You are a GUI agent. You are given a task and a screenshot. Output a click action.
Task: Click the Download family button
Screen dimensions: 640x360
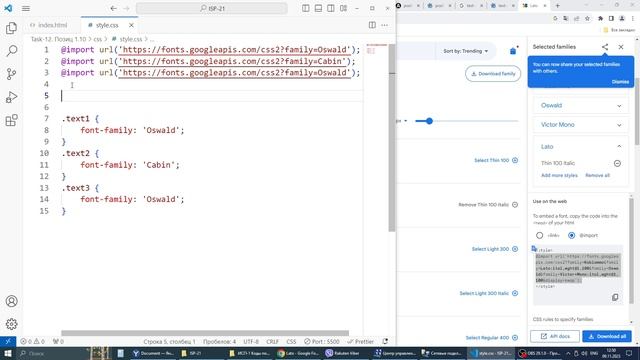(493, 74)
